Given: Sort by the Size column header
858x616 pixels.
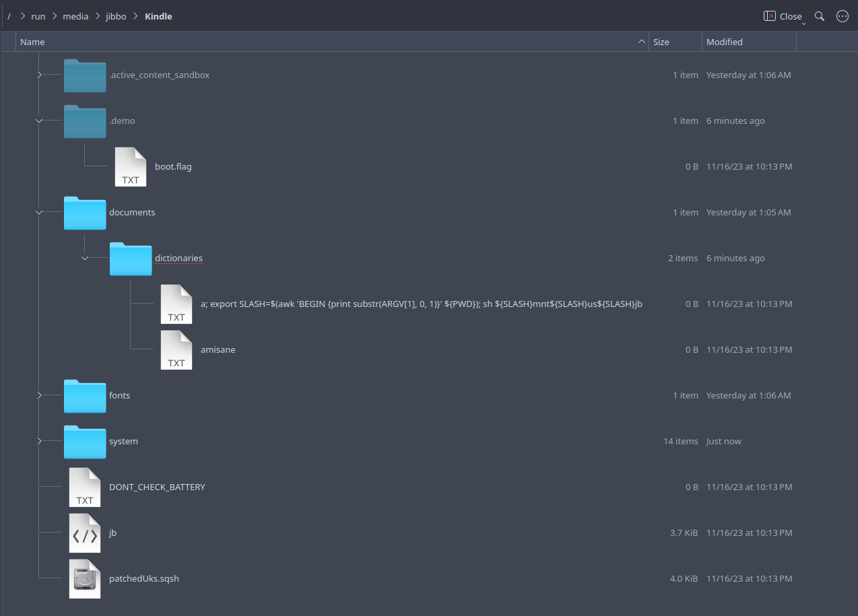Looking at the screenshot, I should click(x=675, y=42).
